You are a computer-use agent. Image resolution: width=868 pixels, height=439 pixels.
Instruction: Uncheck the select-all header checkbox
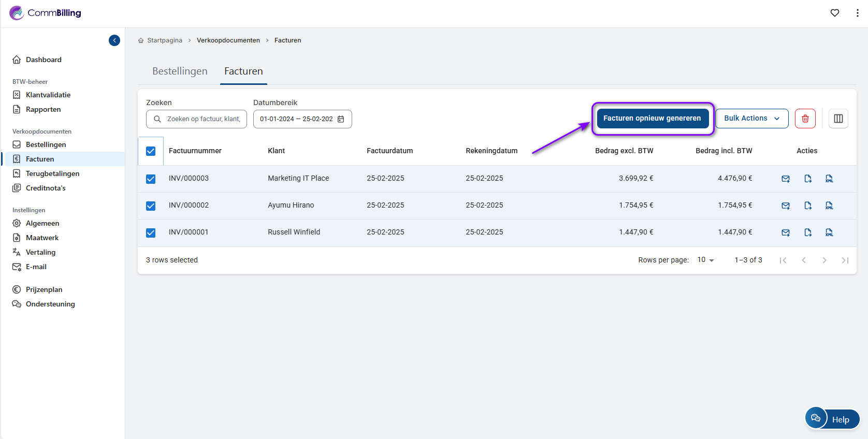(x=151, y=151)
